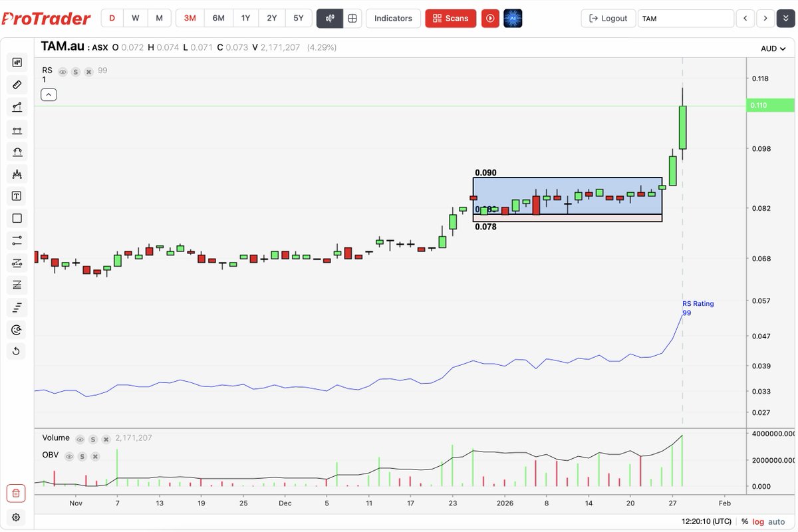Screen dimensions: 798x532
Task: Switch to grid multi-chart layout
Action: pos(352,18)
